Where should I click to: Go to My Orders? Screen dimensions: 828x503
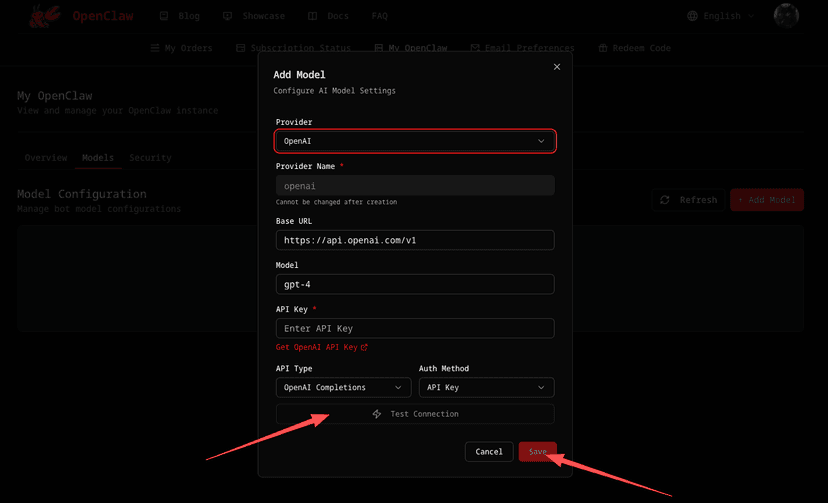coord(182,48)
